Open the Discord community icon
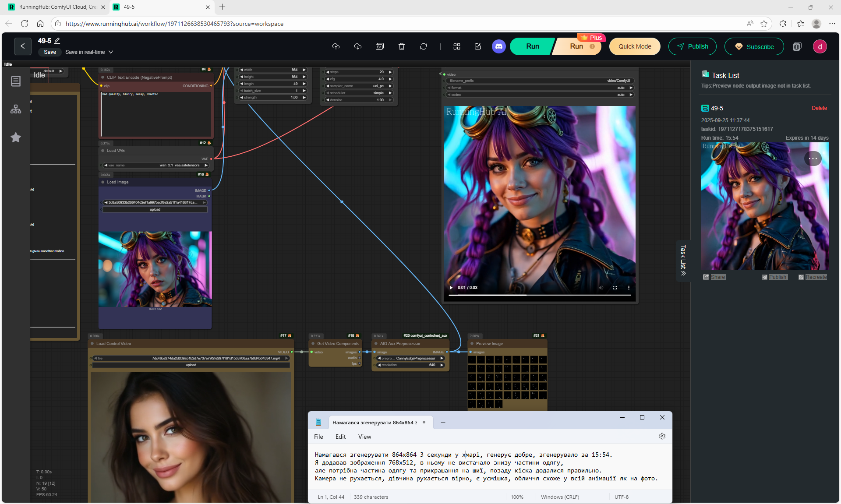The height and width of the screenshot is (504, 841). 498,46
